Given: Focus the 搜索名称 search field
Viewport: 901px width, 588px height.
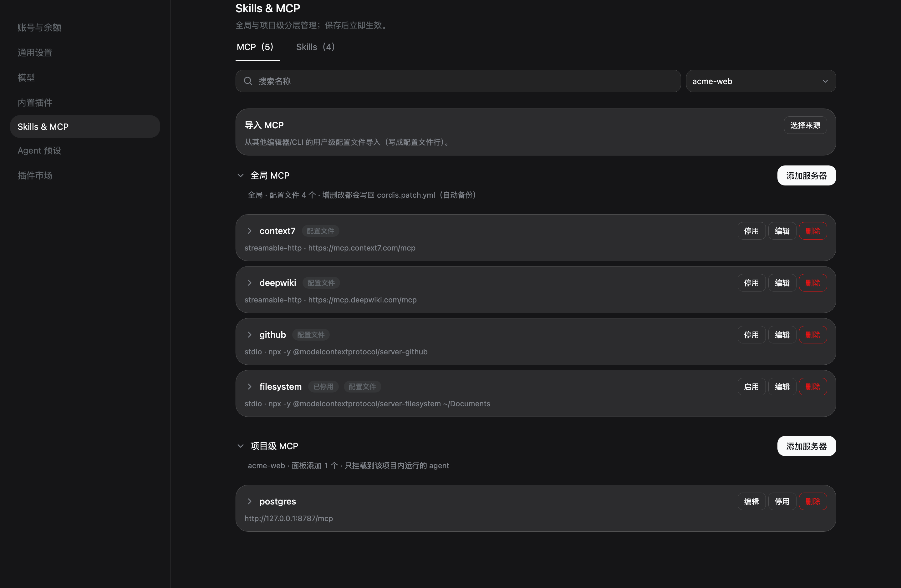Looking at the screenshot, I should pos(458,81).
